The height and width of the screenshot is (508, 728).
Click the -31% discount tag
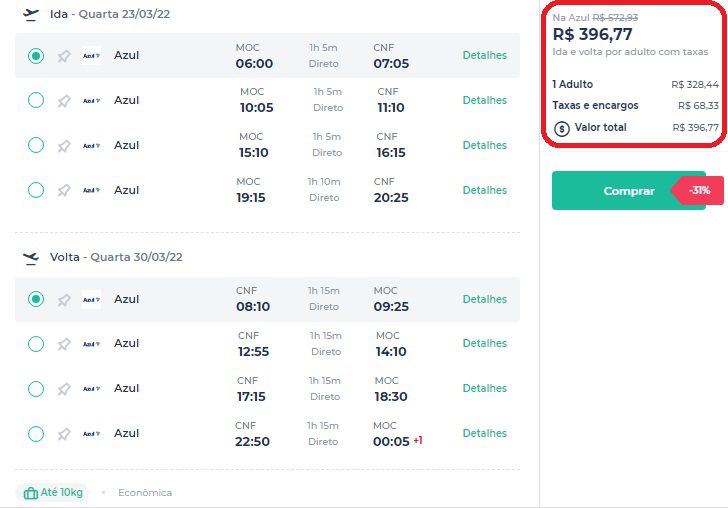tap(699, 190)
